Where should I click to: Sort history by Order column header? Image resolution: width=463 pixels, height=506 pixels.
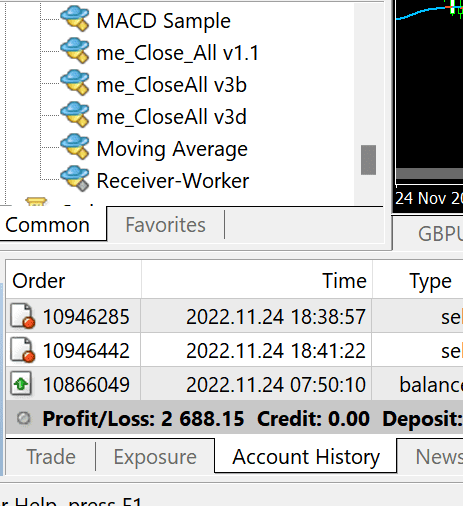pyautogui.click(x=73, y=281)
